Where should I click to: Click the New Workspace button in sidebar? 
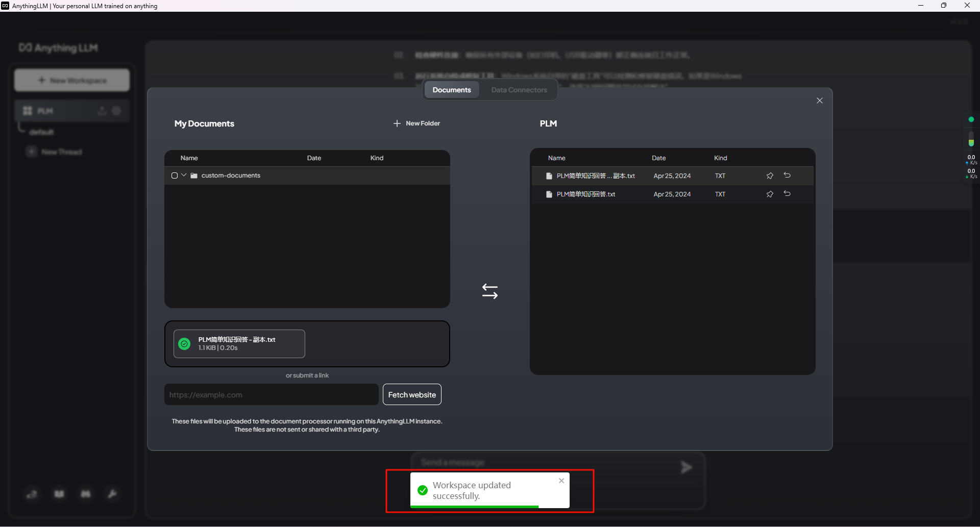(x=72, y=80)
